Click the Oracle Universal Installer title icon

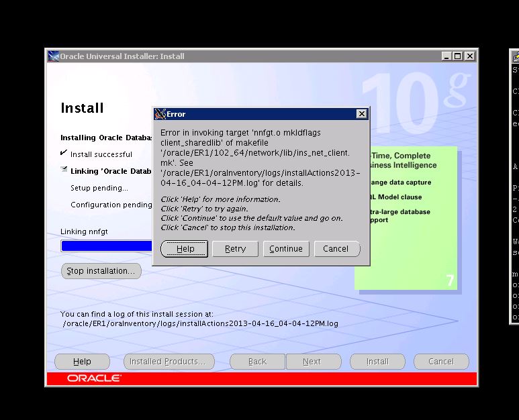(53, 56)
